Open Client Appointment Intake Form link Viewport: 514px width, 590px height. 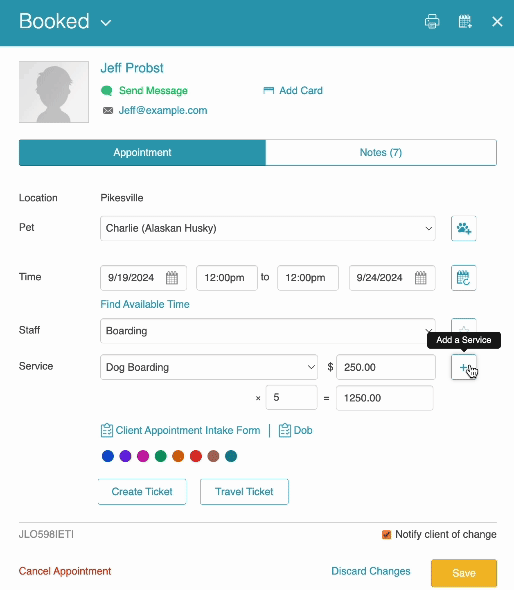(188, 430)
